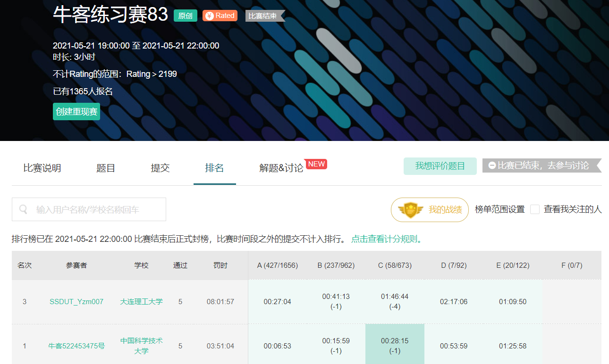Click cell 00:53:59 in problem D
This screenshot has height=364, width=609.
point(454,346)
